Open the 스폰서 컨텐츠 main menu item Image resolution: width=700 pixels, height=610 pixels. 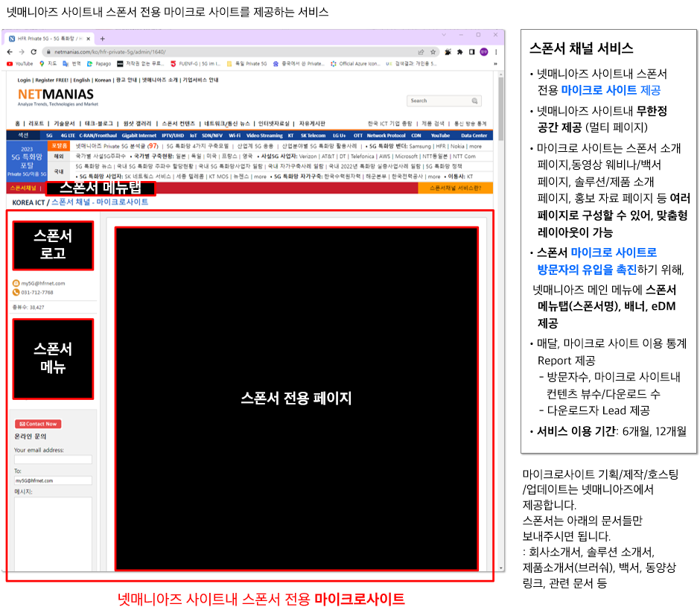(179, 124)
